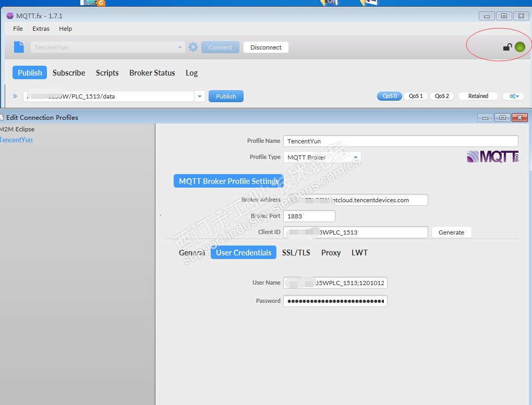
Task: Click the new profile document icon
Action: point(19,47)
